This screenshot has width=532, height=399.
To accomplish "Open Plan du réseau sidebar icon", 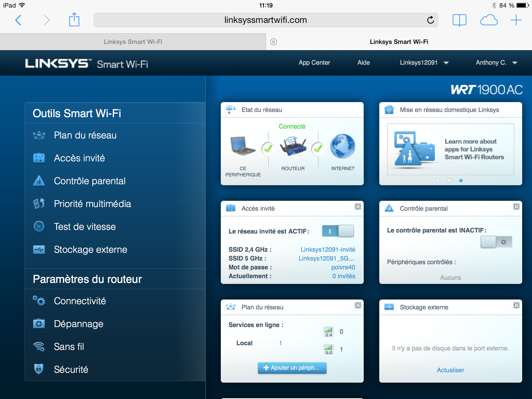I will 39,135.
